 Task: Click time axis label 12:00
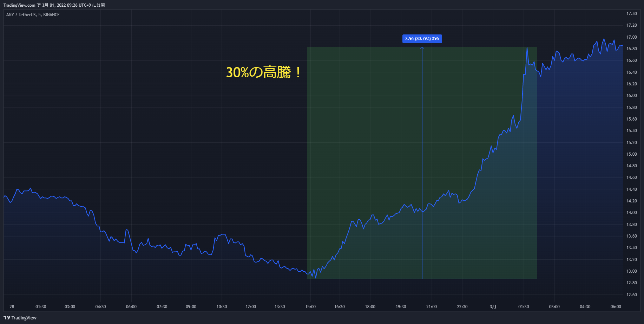tap(251, 307)
